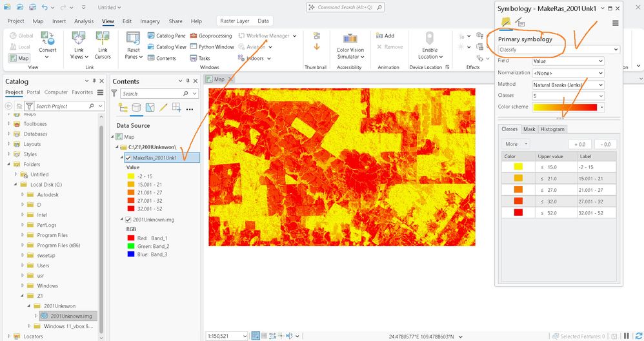The width and height of the screenshot is (644, 341).
Task: Open the Imagery ribbon tab
Action: (150, 21)
